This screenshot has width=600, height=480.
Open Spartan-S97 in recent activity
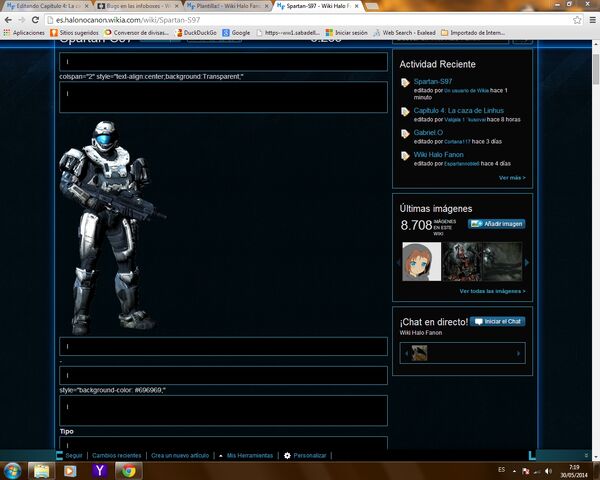tap(433, 82)
